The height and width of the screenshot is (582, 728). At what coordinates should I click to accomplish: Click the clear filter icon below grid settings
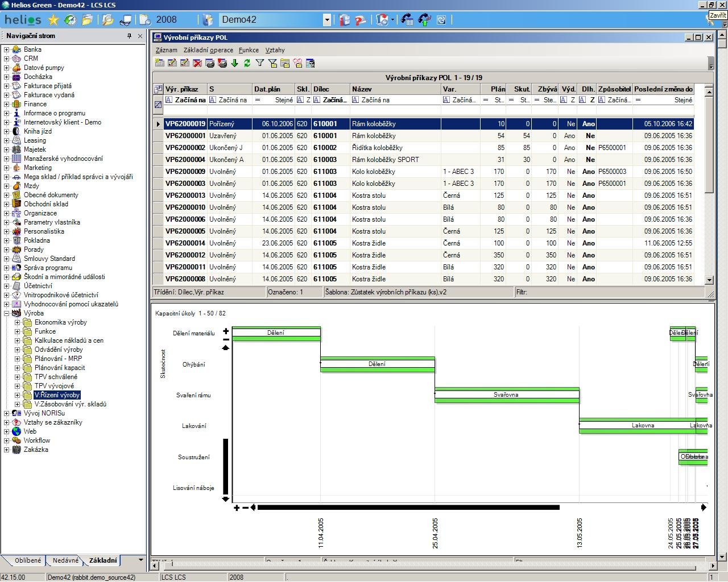(x=158, y=105)
